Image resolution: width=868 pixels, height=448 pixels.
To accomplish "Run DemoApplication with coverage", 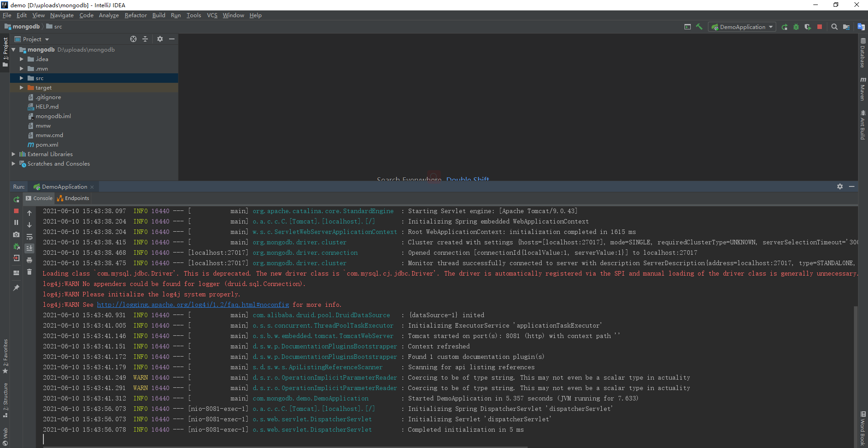I will tap(808, 27).
